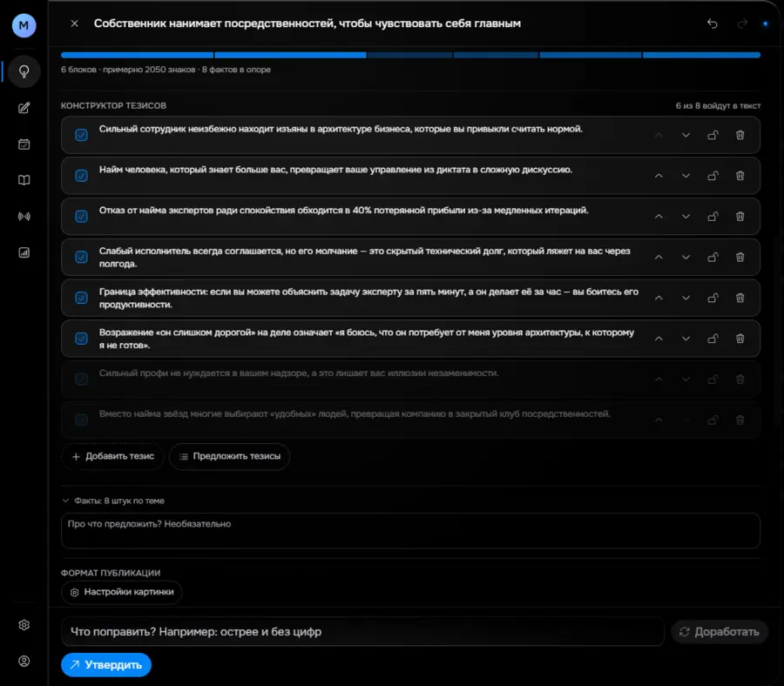The width and height of the screenshot is (784, 686).
Task: Move «Отказ от найма экспертов» thesis up
Action: pos(659,217)
